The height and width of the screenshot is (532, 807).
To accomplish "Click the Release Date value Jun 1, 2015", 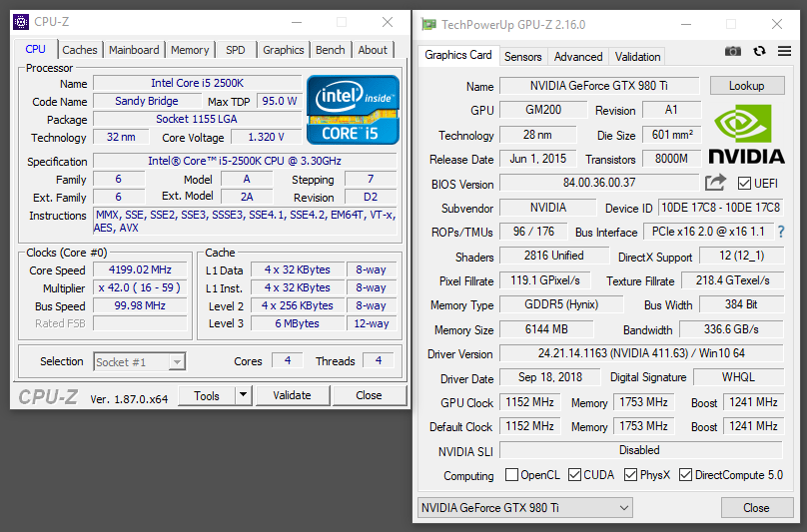I will point(538,159).
